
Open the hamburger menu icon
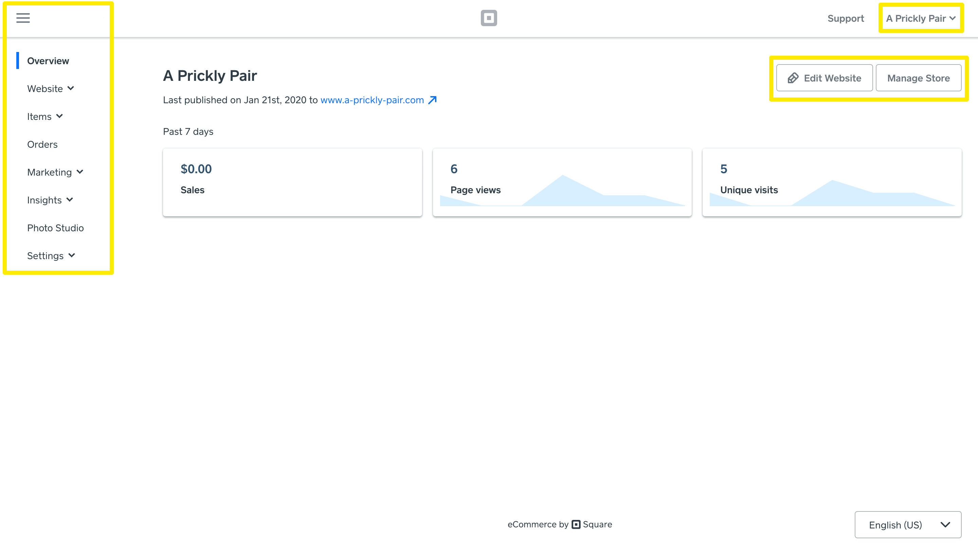click(x=23, y=18)
